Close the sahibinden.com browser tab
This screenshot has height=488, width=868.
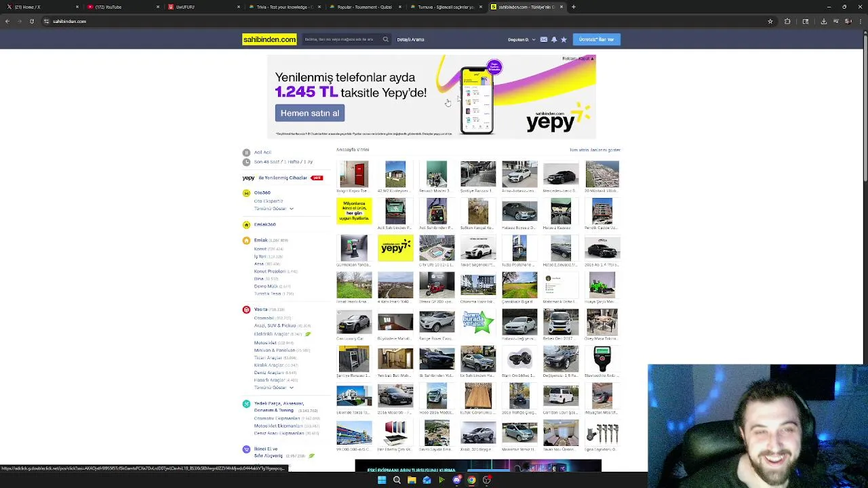point(561,7)
